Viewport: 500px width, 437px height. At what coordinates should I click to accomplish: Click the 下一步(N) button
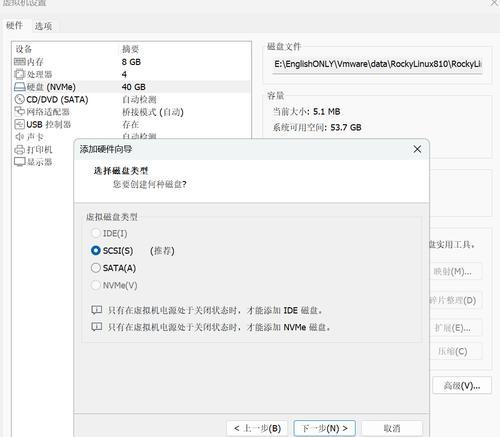(324, 428)
